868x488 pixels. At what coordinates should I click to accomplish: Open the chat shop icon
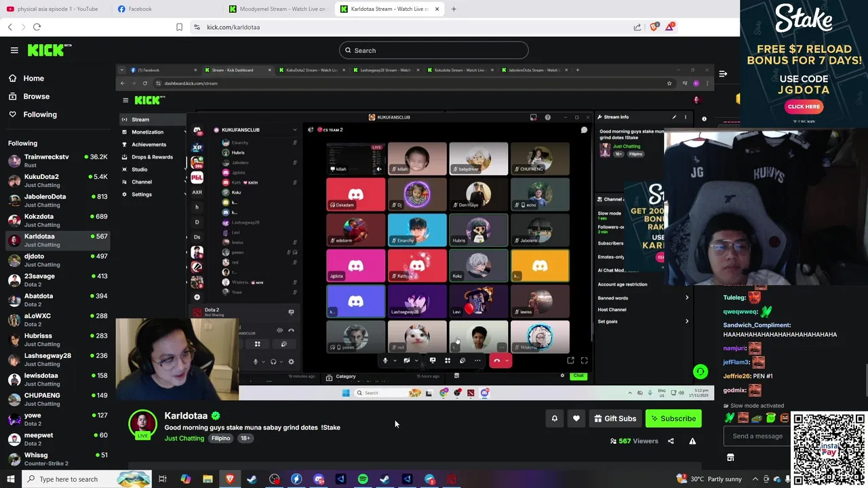coord(730,457)
